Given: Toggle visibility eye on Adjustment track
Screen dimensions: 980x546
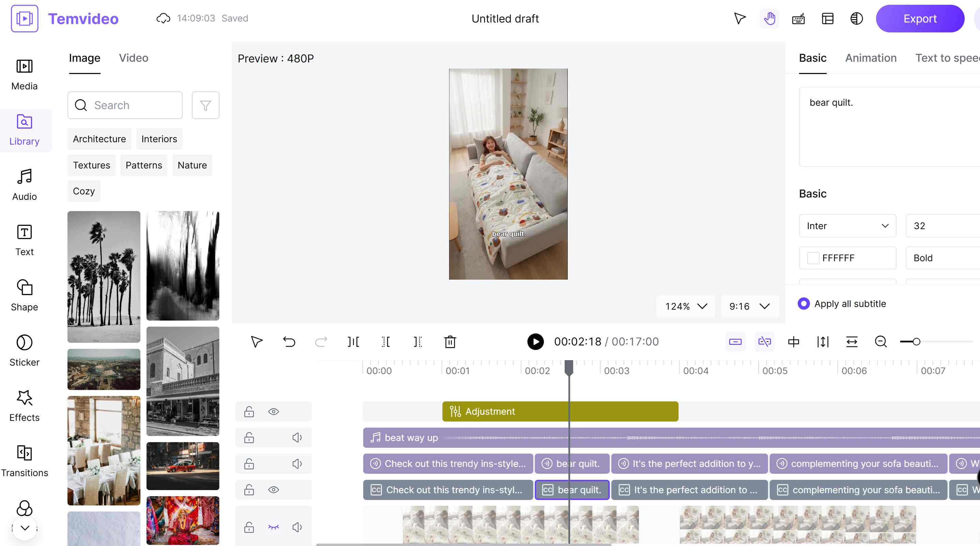Looking at the screenshot, I should (x=274, y=412).
